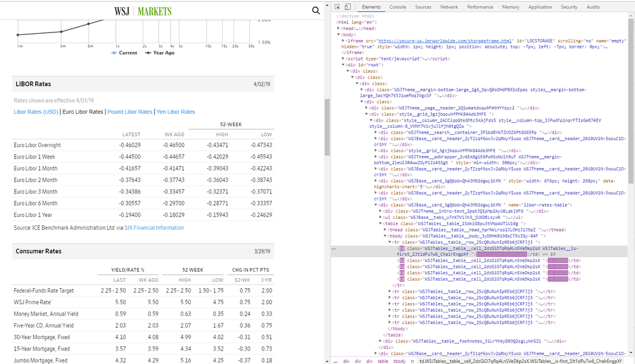Click 30-Year Mortgage, Fixed row label

point(42,337)
